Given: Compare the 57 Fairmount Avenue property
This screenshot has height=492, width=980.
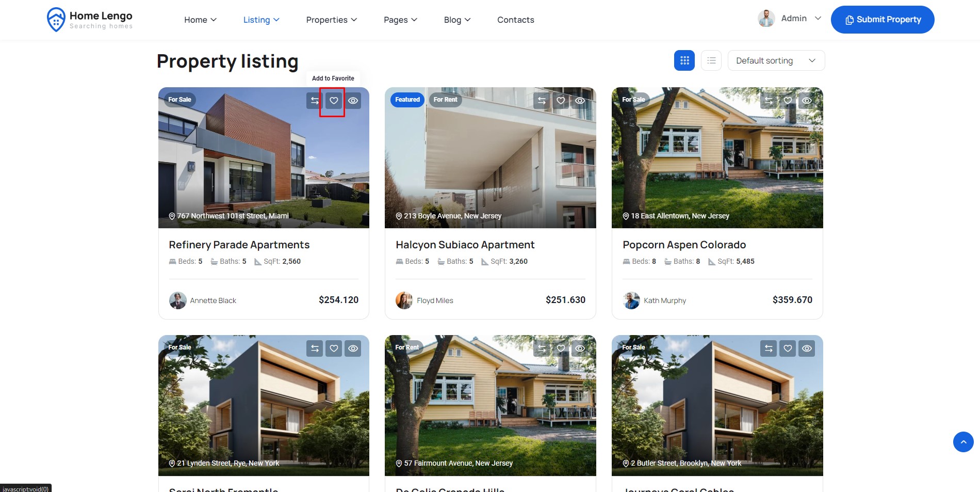Looking at the screenshot, I should point(542,348).
